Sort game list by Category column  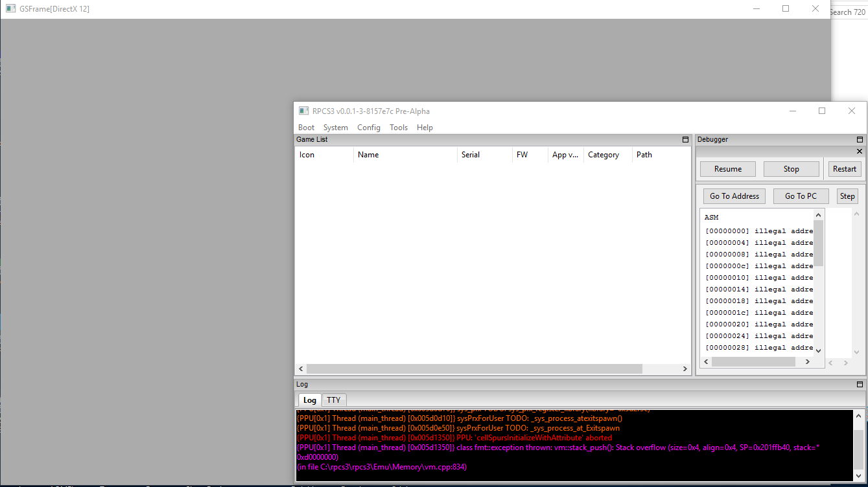click(608, 155)
